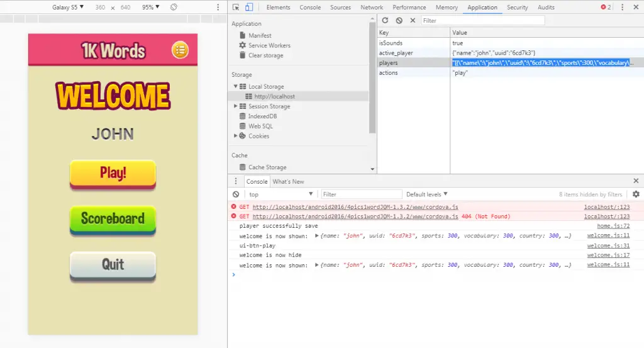Collapse the Local Storage tree node
Screen dimensions: 644x348
pos(236,87)
